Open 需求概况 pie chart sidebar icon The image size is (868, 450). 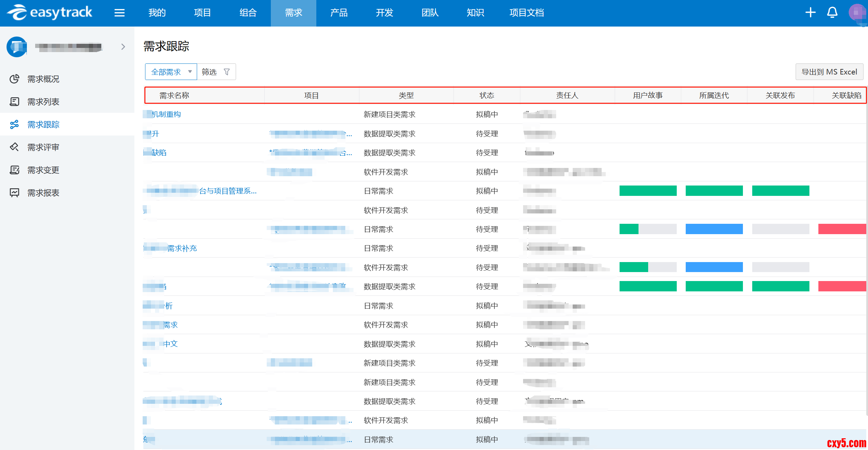(x=14, y=79)
